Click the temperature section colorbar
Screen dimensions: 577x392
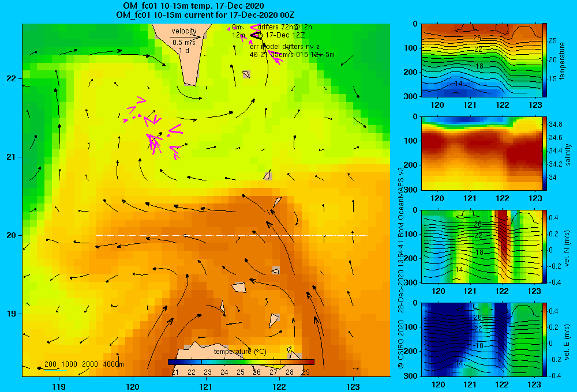pyautogui.click(x=545, y=61)
